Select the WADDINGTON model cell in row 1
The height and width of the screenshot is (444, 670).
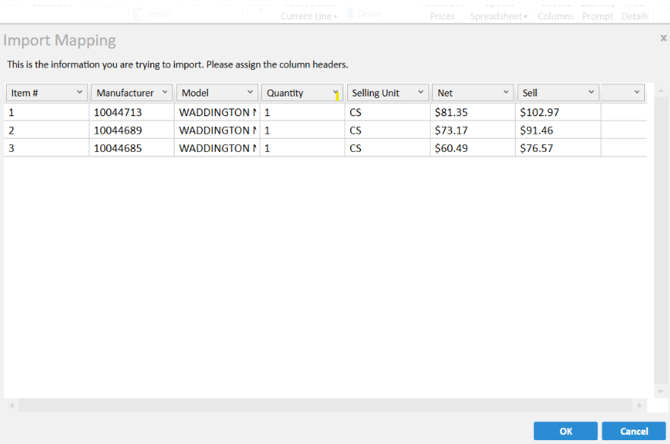coord(217,112)
